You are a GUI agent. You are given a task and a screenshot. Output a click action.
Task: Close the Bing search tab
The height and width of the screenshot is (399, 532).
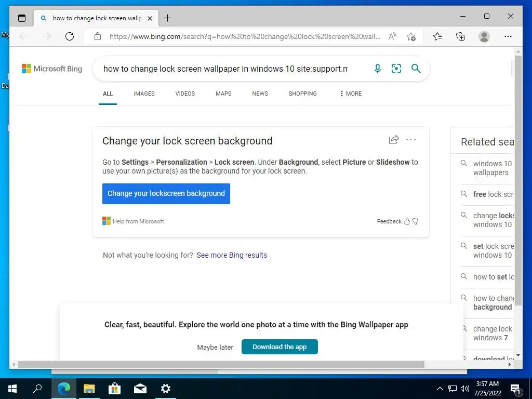coord(150,18)
